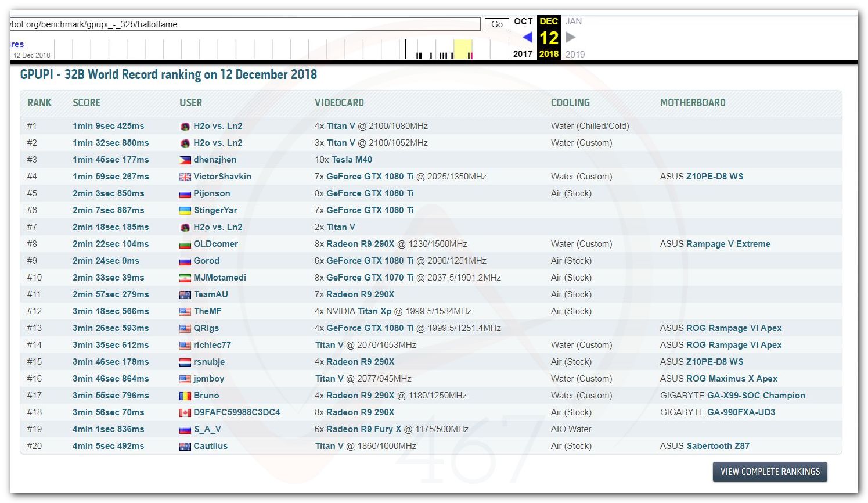Open Titan V link in rank #20 row
Image resolution: width=868 pixels, height=503 pixels.
[329, 446]
